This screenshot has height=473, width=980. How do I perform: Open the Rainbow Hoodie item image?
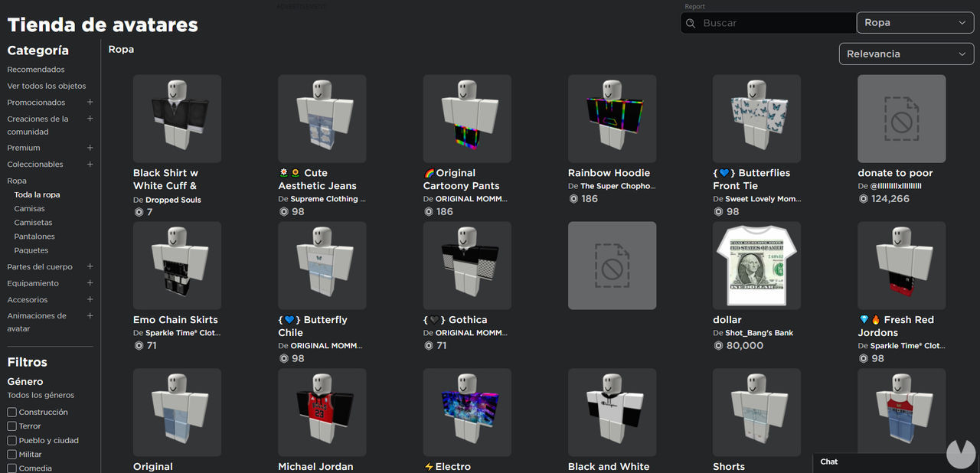(612, 119)
